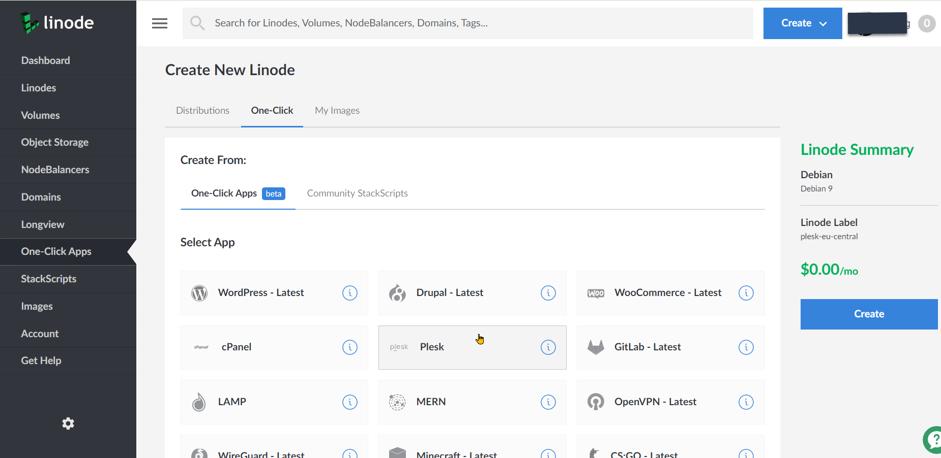
Task: Click the search magnifier icon
Action: [x=197, y=23]
